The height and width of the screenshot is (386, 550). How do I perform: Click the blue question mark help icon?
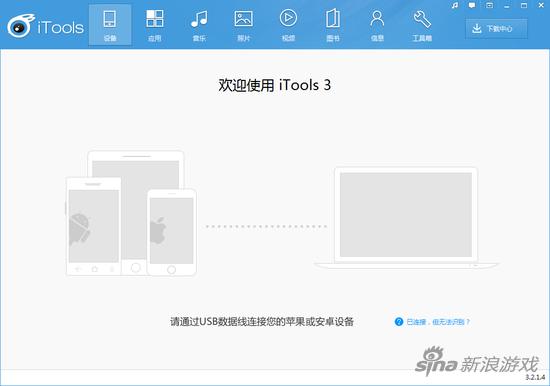(399, 322)
